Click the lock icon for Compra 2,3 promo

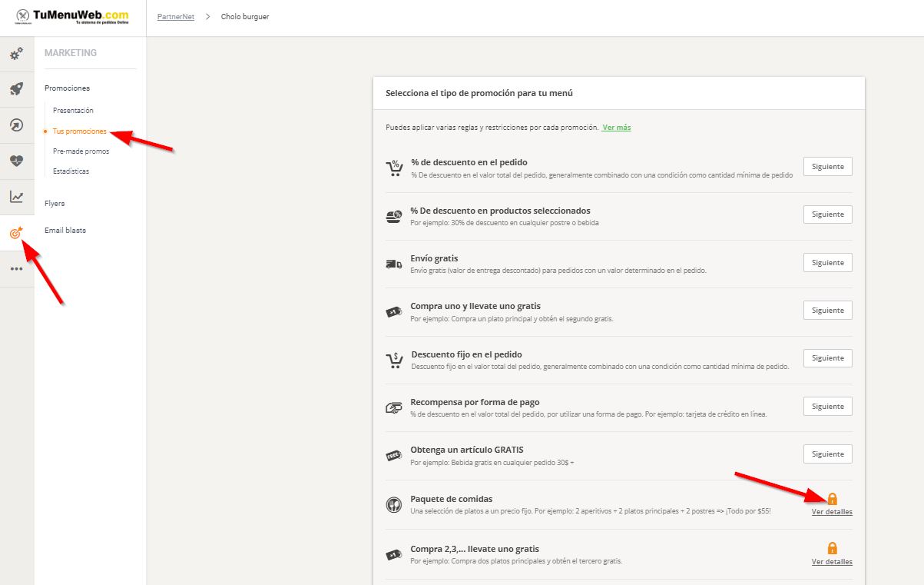832,548
